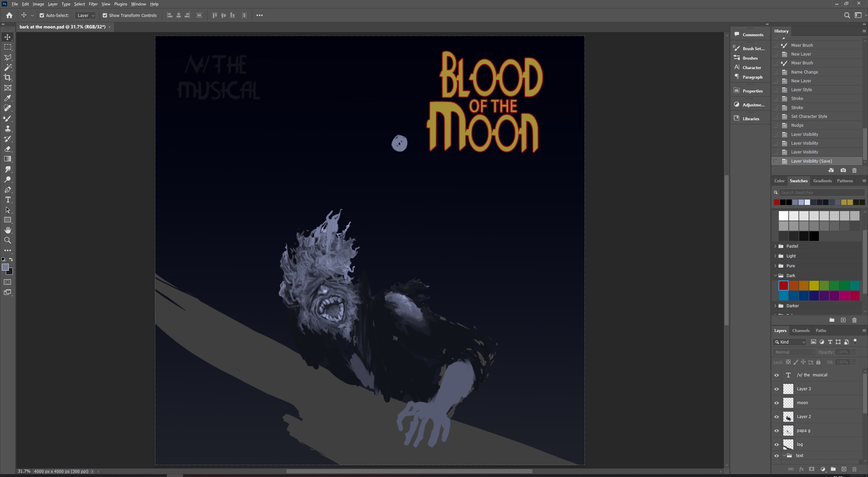Expand the Pure swatch group
Viewport: 868px width, 477px height.
tap(775, 266)
